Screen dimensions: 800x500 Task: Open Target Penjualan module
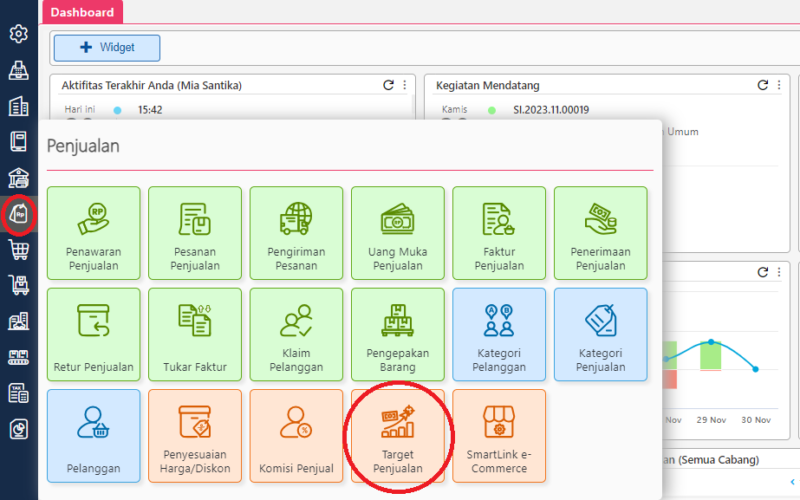(398, 437)
